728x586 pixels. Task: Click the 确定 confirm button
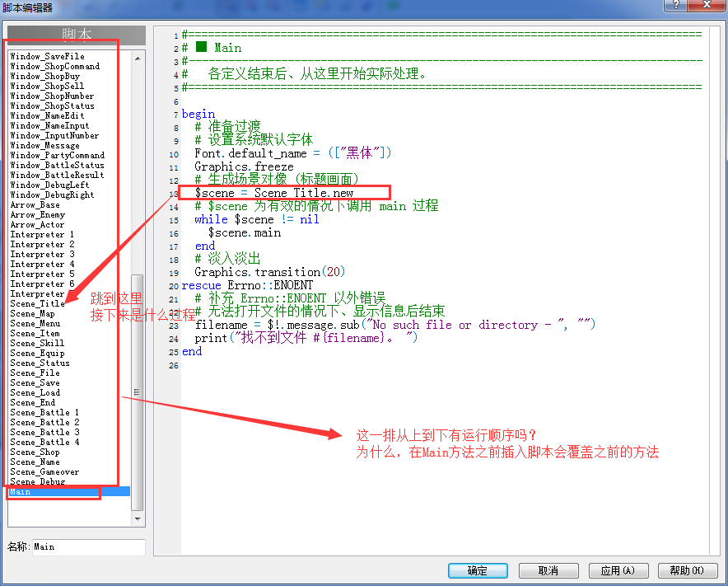[478, 570]
